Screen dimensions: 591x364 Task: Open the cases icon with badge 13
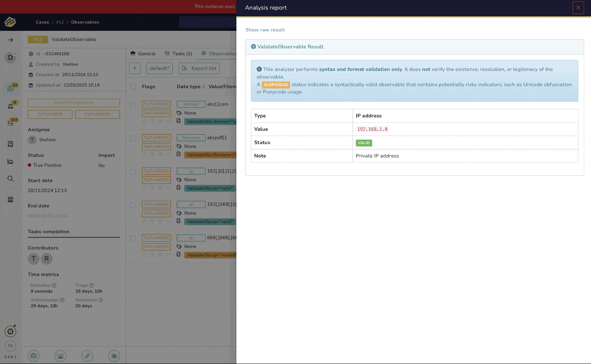click(11, 88)
